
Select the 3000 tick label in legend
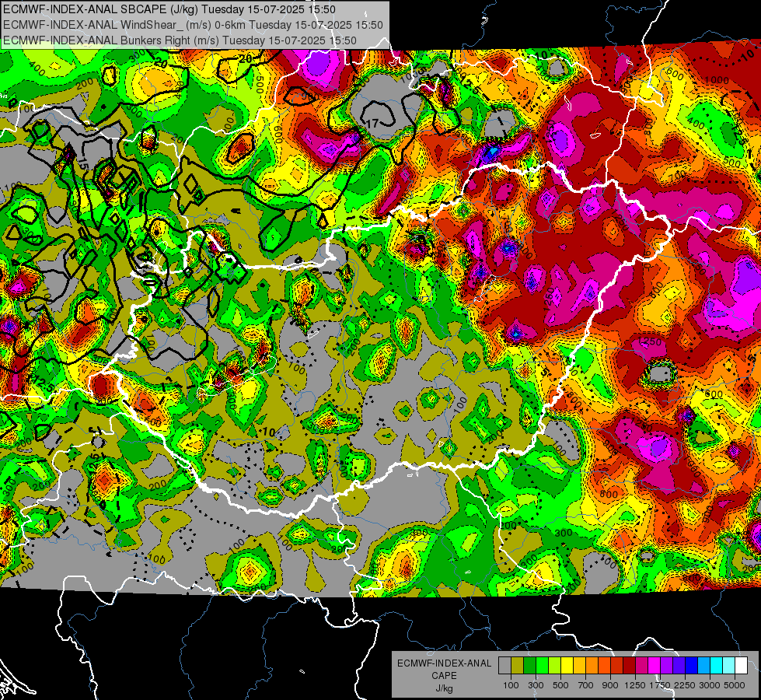click(x=710, y=685)
